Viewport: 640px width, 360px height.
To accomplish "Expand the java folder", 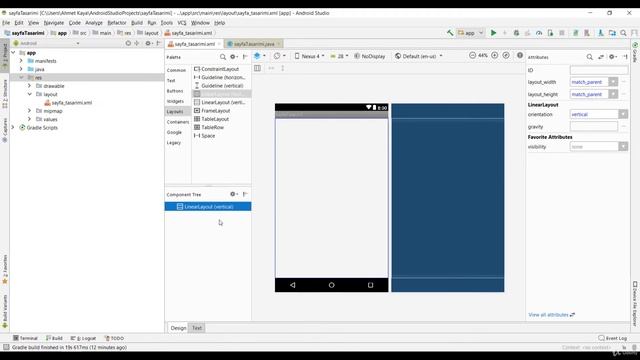I will [21, 69].
